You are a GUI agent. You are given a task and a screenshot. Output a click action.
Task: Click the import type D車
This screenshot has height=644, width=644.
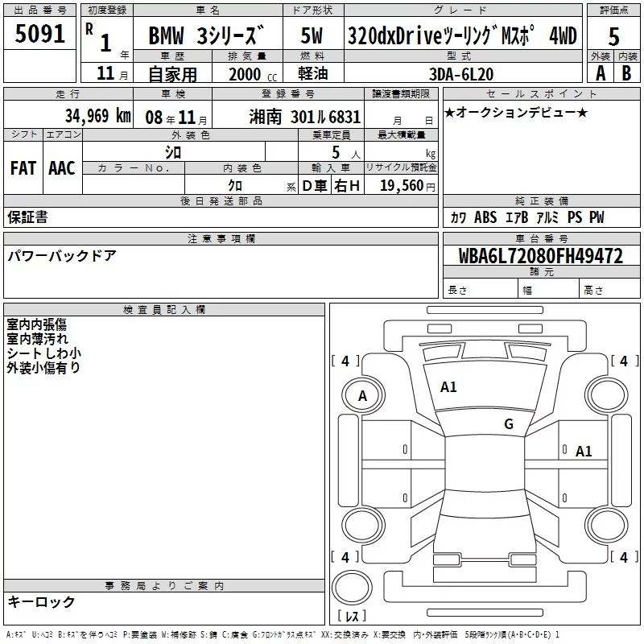click(315, 186)
